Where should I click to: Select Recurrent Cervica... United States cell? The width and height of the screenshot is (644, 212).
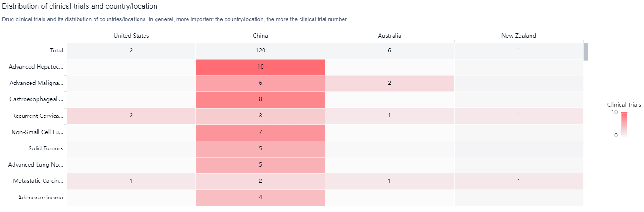point(131,116)
